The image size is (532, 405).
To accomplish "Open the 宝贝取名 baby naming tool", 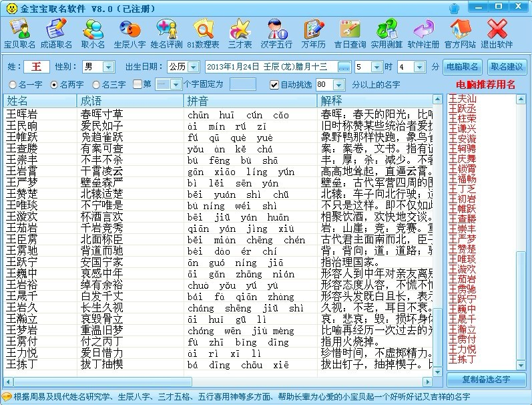I will tap(19, 33).
